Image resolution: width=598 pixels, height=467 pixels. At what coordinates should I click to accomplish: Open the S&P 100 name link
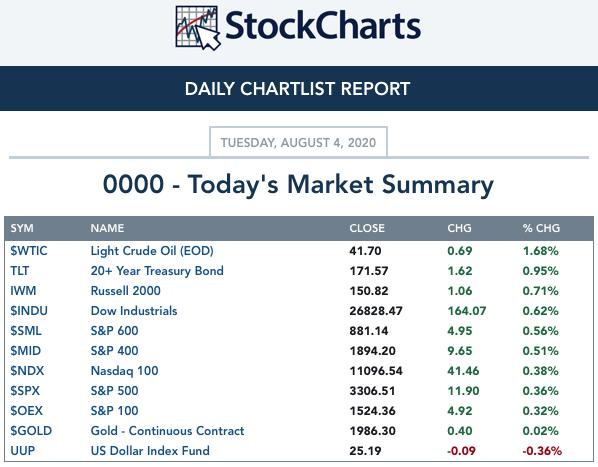tap(114, 411)
